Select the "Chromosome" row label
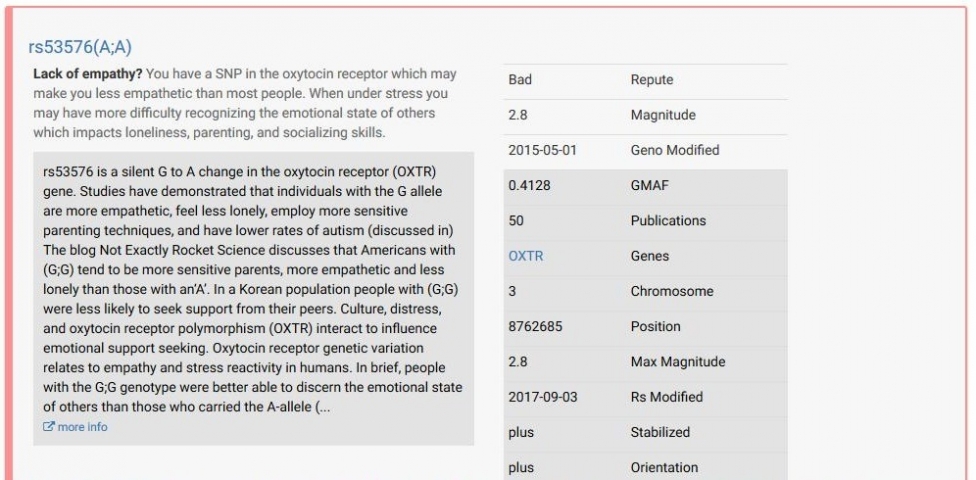Screen dimensions: 976x480 click(x=672, y=292)
